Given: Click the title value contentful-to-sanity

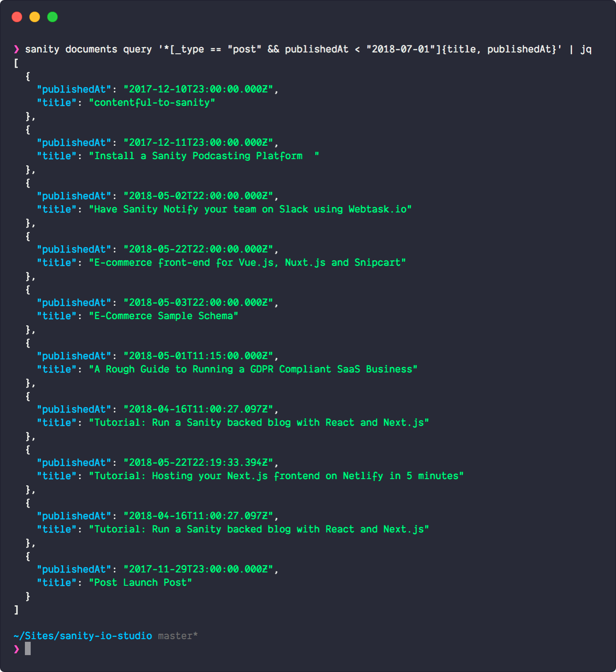Looking at the screenshot, I should 152,102.
